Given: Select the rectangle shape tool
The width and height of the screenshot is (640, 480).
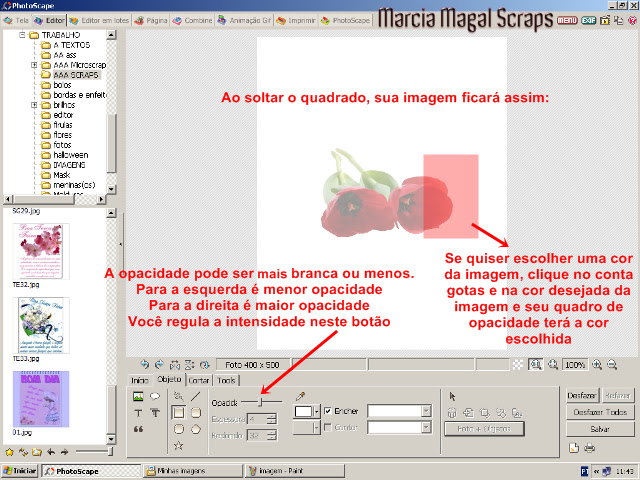Looking at the screenshot, I should (x=178, y=413).
